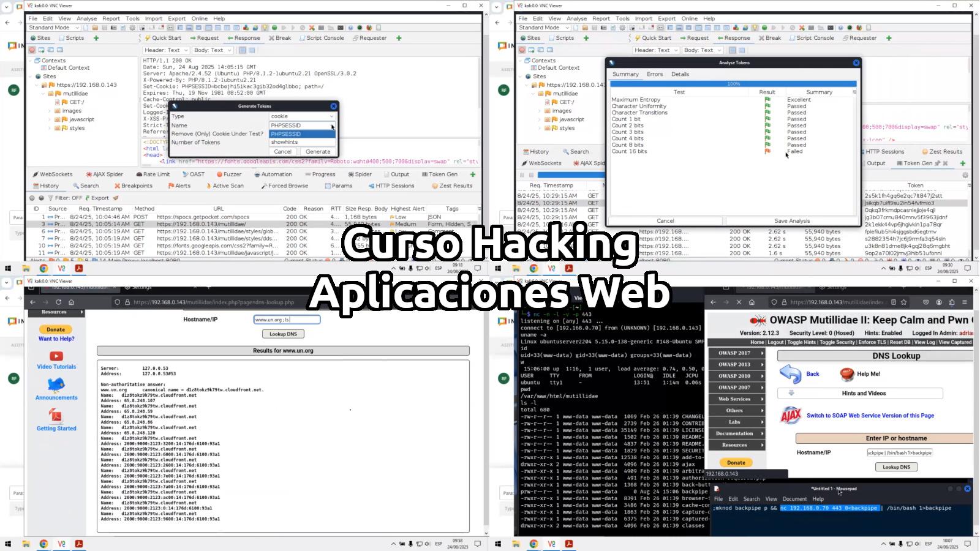Open the Extensions puzzle-piece icon
The image size is (980, 551).
[x=951, y=302]
